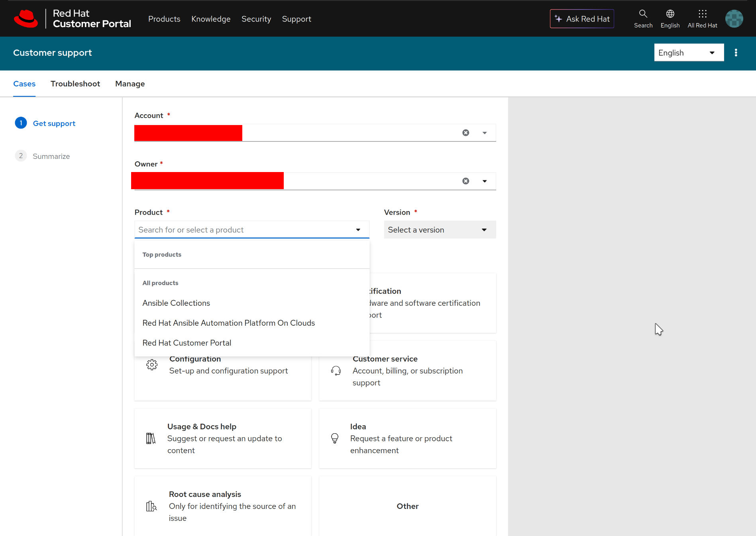Click the globe language icon

(x=670, y=14)
